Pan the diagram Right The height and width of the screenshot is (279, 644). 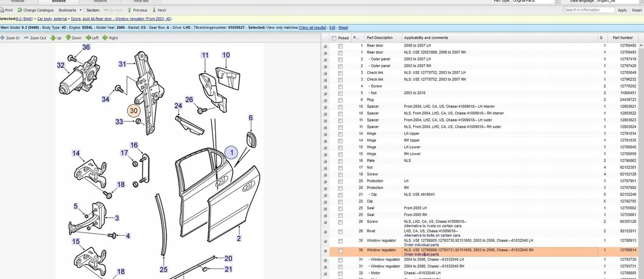[111, 38]
